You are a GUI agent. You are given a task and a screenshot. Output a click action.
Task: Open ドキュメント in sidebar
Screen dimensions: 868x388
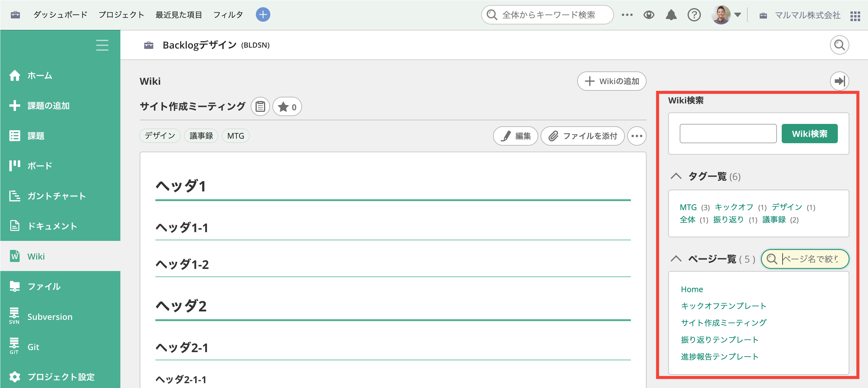click(x=60, y=226)
